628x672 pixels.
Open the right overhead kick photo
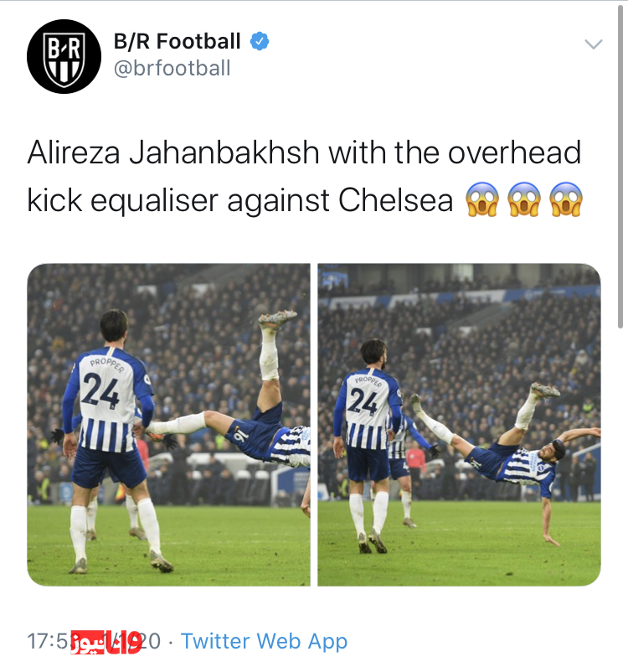coord(459,425)
